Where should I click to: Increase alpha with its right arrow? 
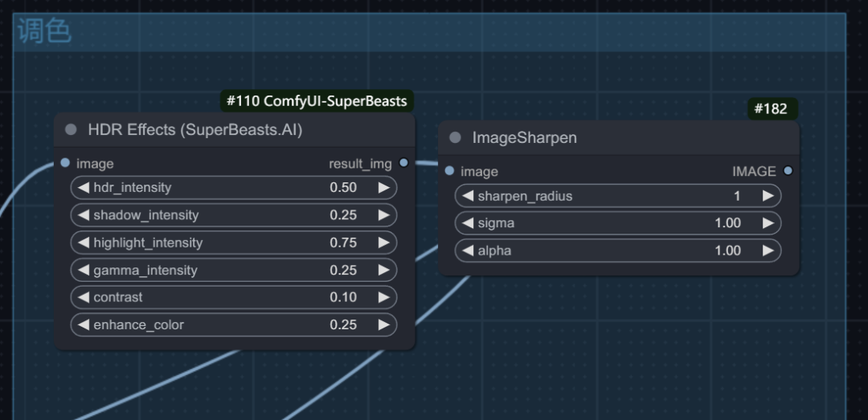pos(768,251)
